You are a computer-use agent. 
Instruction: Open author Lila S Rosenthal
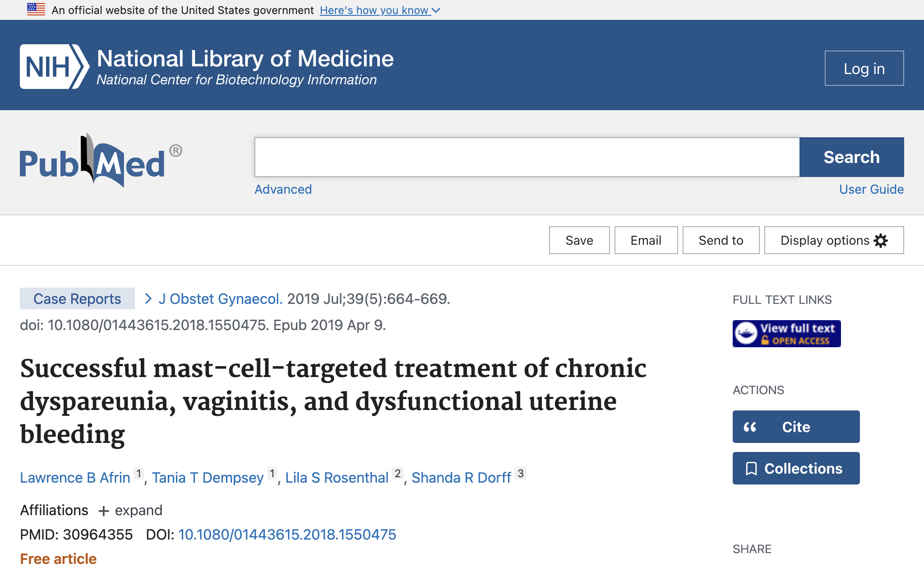tap(337, 478)
